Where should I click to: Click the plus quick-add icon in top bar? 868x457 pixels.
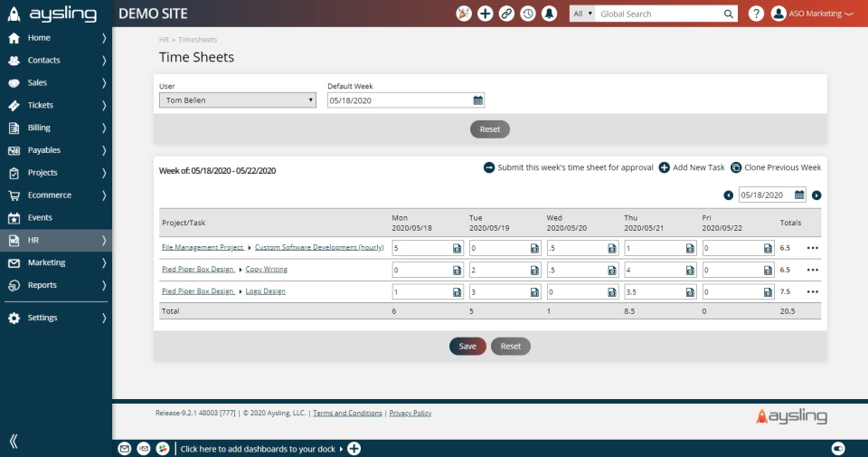coord(485,14)
